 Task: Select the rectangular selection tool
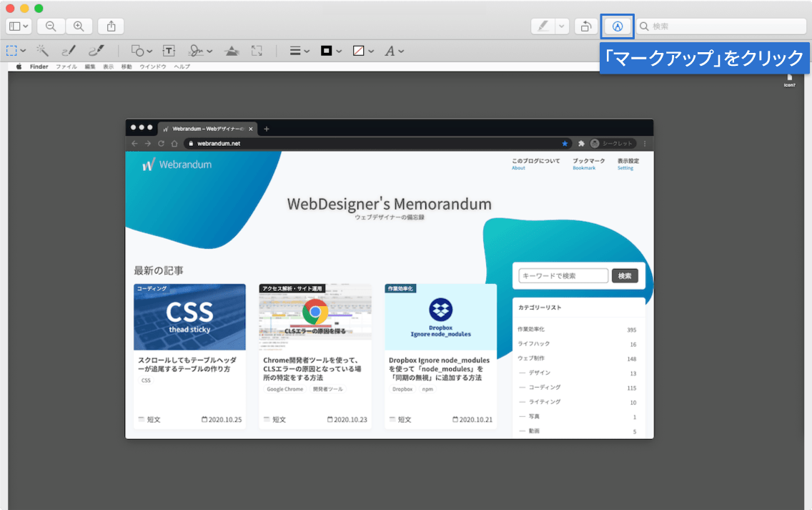tap(12, 50)
